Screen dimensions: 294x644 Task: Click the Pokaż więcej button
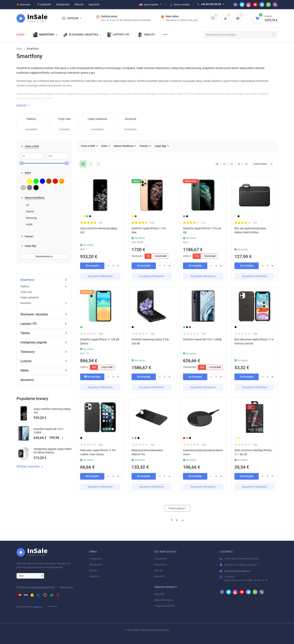[x=177, y=508]
